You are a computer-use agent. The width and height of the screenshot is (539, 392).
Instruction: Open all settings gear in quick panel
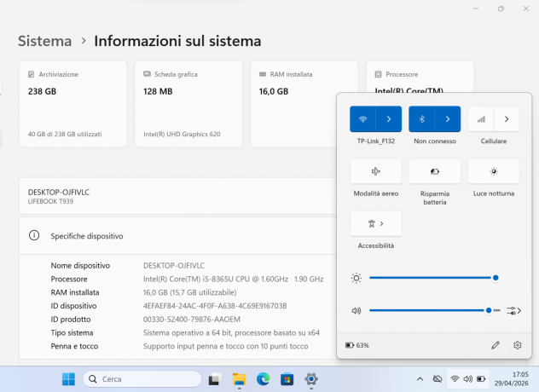click(x=518, y=345)
